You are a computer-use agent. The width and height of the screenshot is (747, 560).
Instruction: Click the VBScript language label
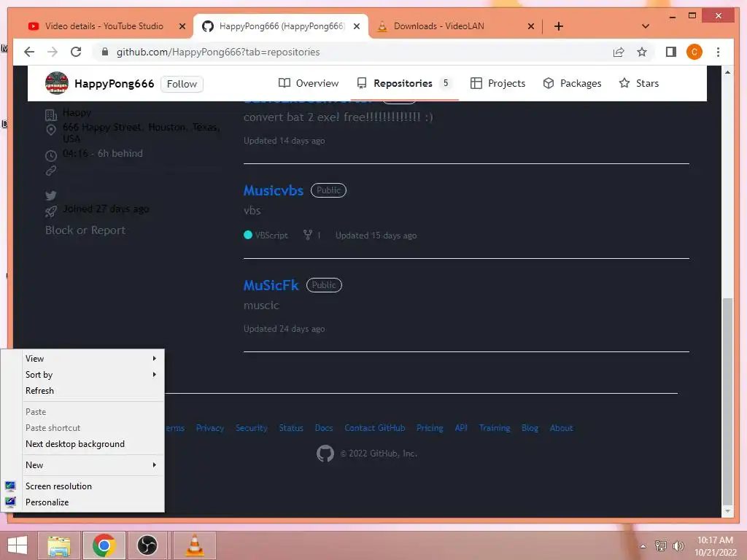pyautogui.click(x=271, y=236)
